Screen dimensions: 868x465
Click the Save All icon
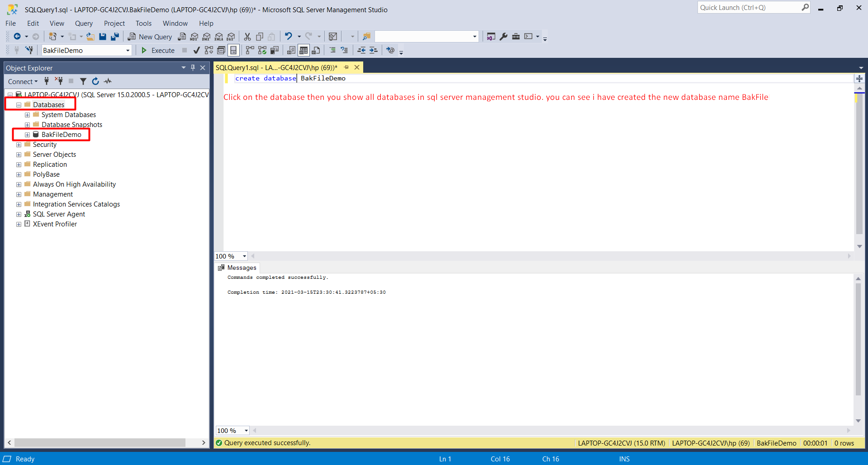pyautogui.click(x=115, y=37)
